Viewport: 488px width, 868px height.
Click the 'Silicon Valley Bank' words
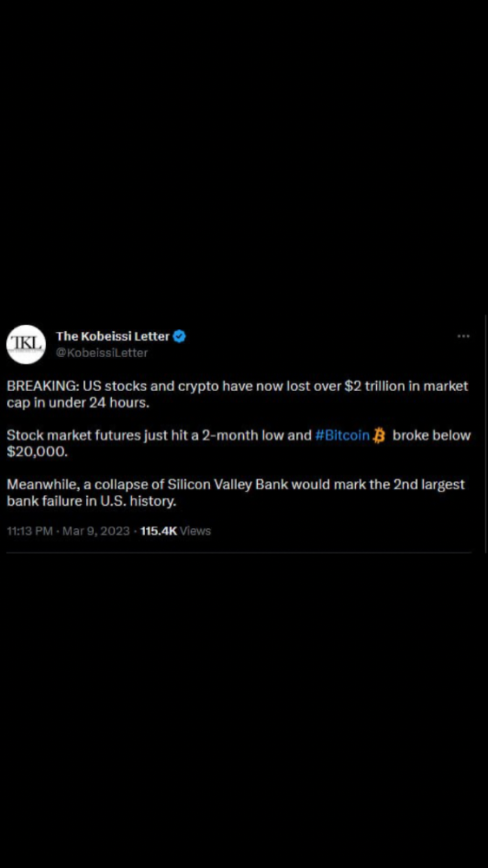point(228,485)
